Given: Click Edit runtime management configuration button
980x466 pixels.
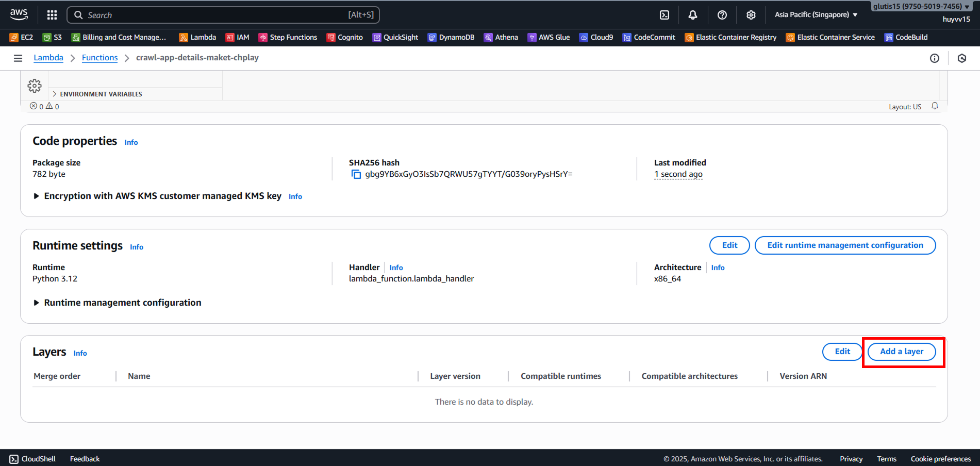Looking at the screenshot, I should tap(845, 245).
